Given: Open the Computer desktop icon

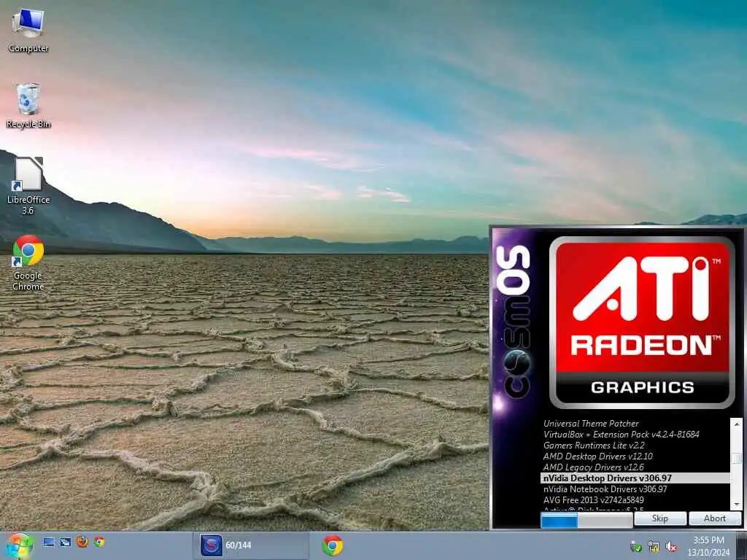Looking at the screenshot, I should (x=28, y=30).
